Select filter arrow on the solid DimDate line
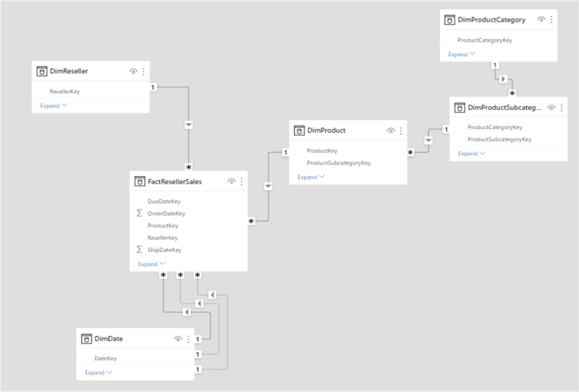 tap(187, 312)
